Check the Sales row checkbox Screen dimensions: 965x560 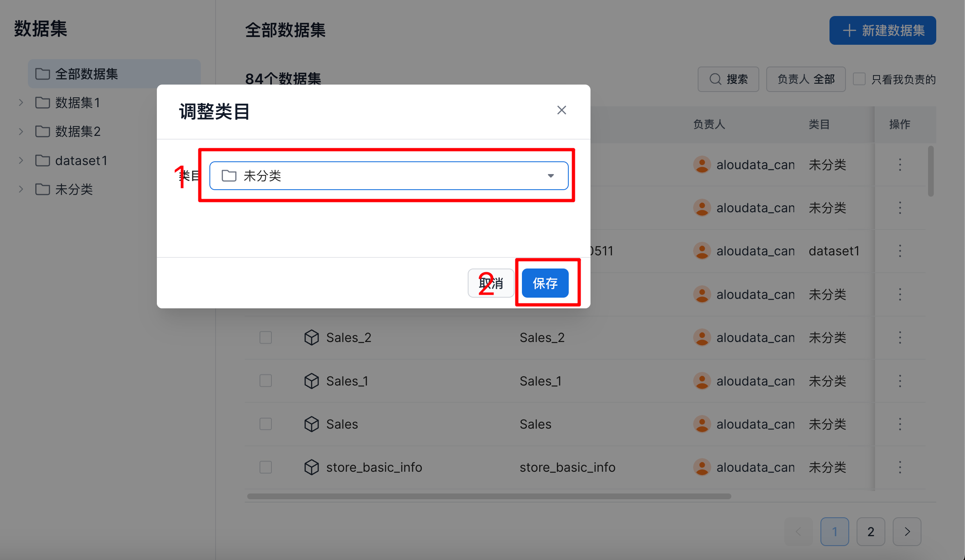[266, 424]
